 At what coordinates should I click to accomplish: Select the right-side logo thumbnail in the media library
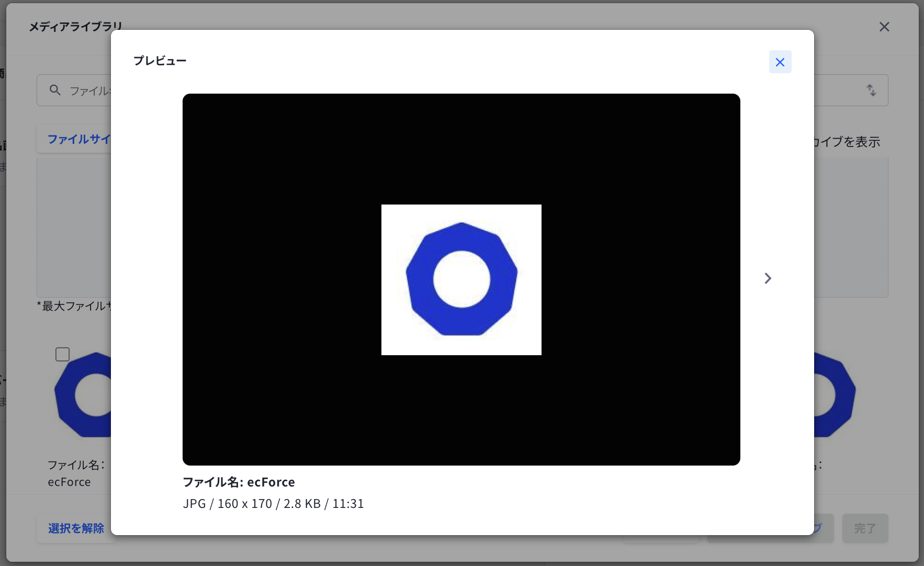tap(835, 394)
